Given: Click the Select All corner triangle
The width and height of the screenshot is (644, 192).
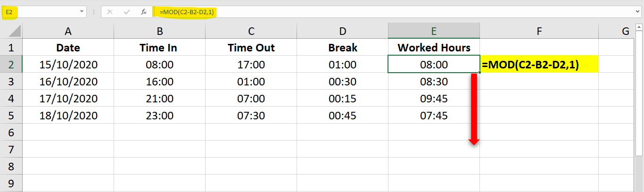Looking at the screenshot, I should [x=15, y=32].
